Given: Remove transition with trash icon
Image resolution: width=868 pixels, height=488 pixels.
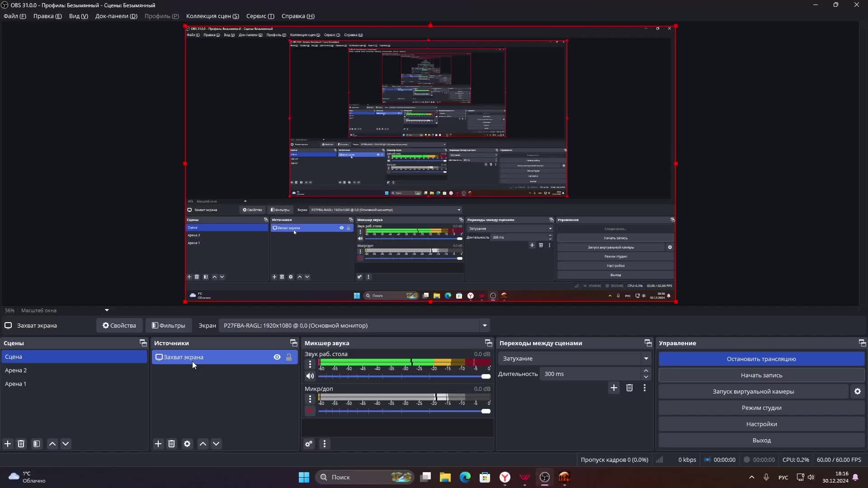Looking at the screenshot, I should pyautogui.click(x=629, y=388).
